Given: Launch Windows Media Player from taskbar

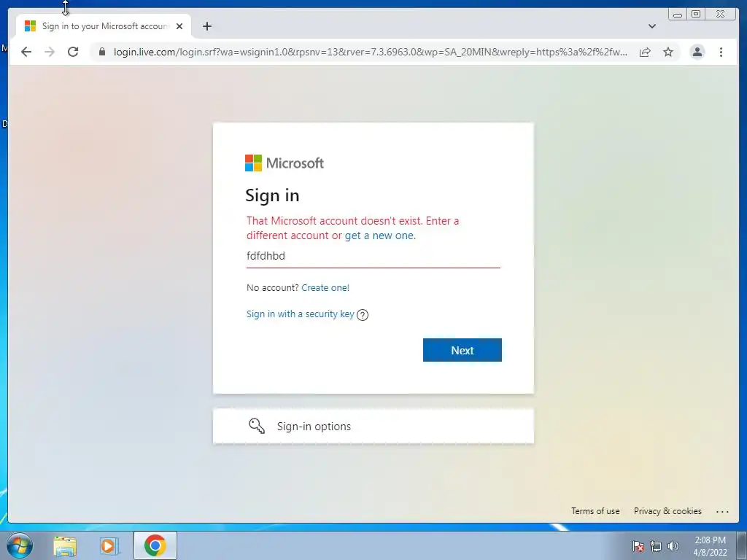Looking at the screenshot, I should [109, 545].
